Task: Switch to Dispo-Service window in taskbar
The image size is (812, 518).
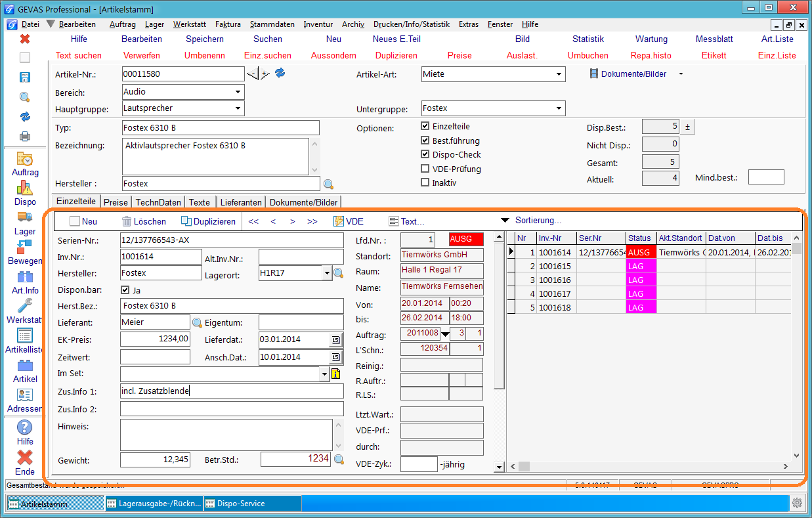Action: [x=252, y=504]
